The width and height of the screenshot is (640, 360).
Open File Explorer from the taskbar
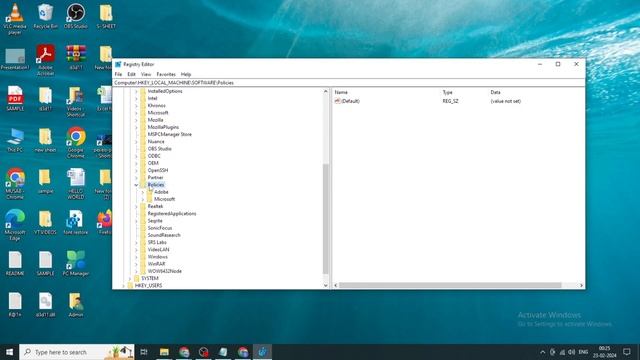click(164, 352)
